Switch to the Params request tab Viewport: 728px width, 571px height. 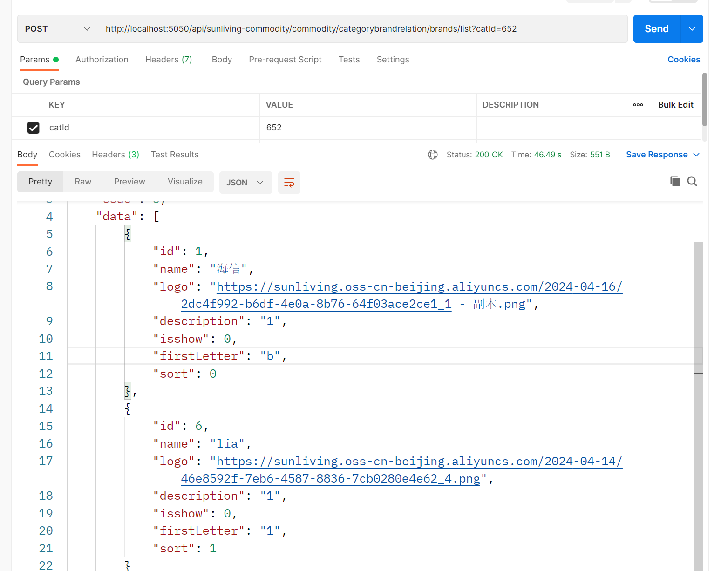tap(39, 60)
